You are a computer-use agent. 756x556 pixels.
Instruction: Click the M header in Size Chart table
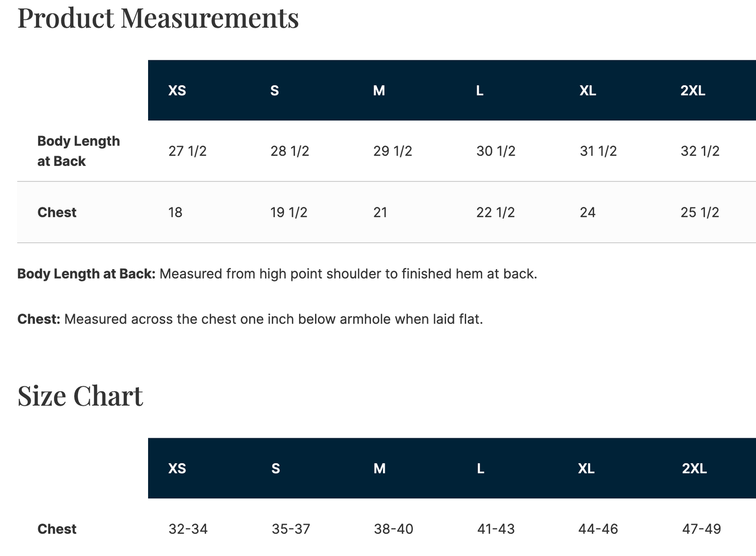pos(379,469)
